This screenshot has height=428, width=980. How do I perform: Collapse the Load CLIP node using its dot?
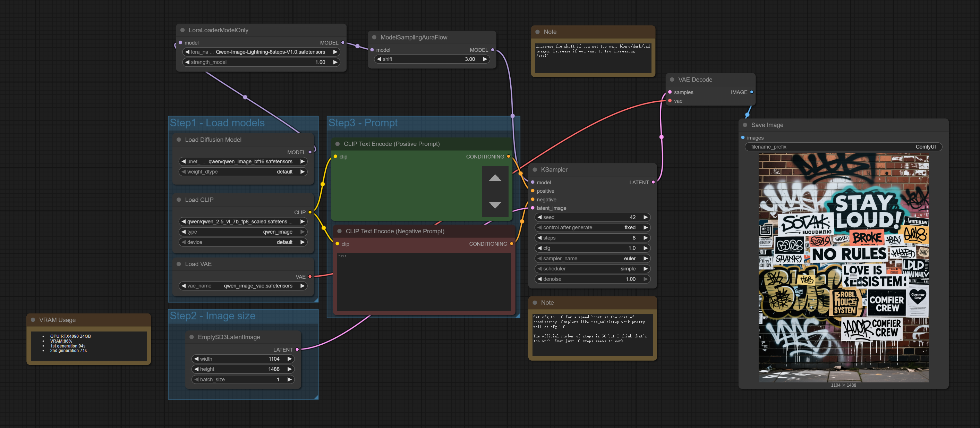coord(179,200)
